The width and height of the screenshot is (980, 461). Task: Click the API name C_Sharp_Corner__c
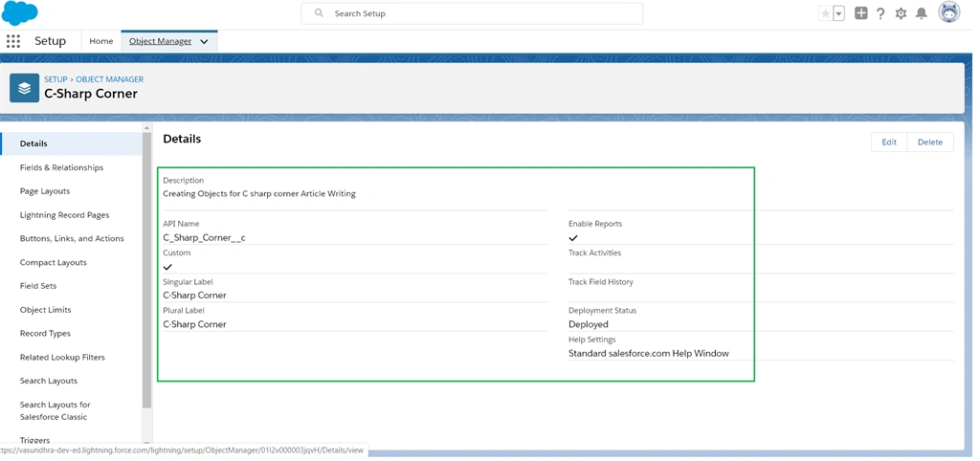coord(205,237)
